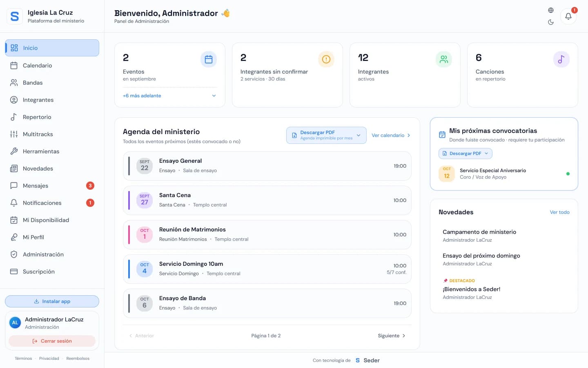Open Novedades from sidebar menu
This screenshot has height=368, width=588.
click(52, 168)
